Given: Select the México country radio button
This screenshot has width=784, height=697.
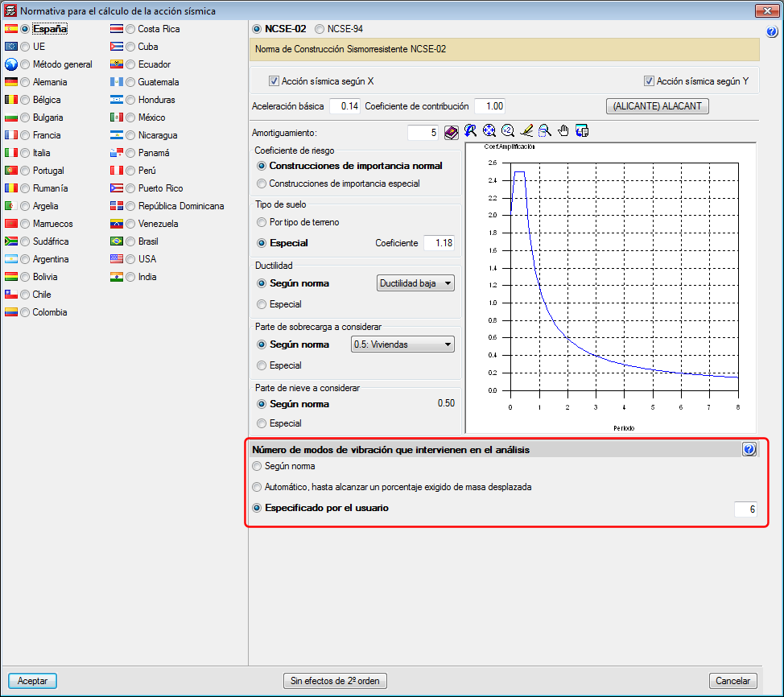Looking at the screenshot, I should [130, 118].
